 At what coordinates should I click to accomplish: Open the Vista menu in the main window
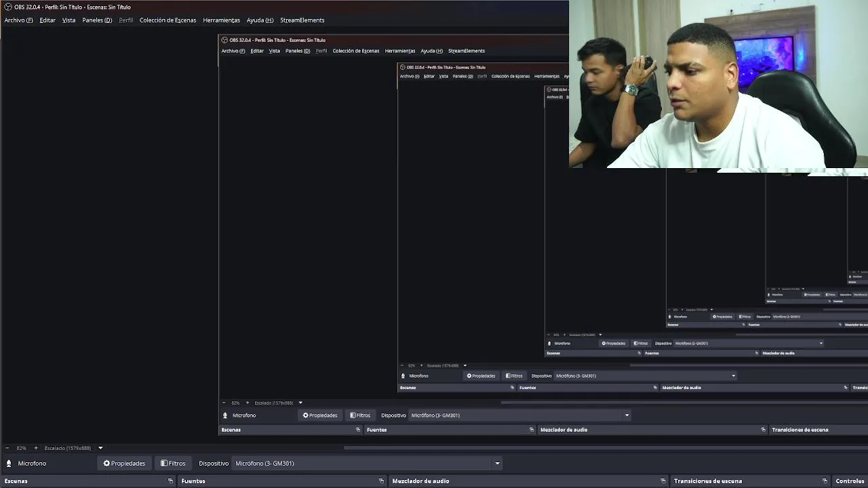[69, 20]
